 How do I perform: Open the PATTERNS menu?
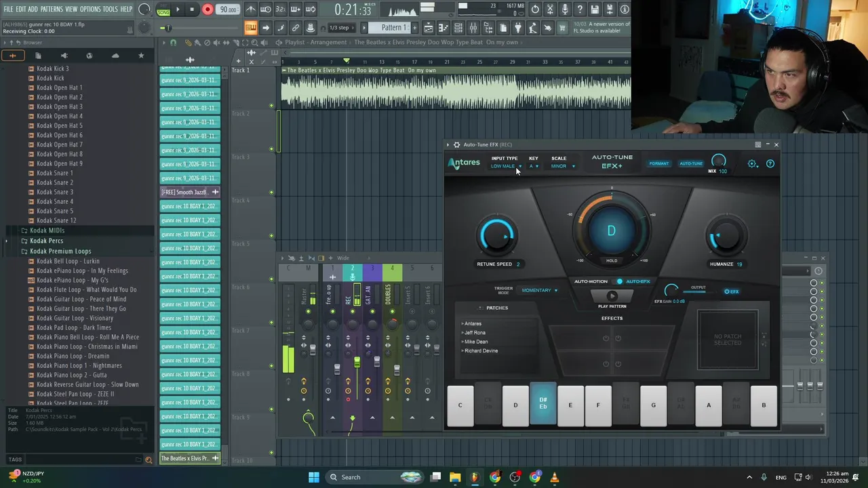[x=52, y=9]
